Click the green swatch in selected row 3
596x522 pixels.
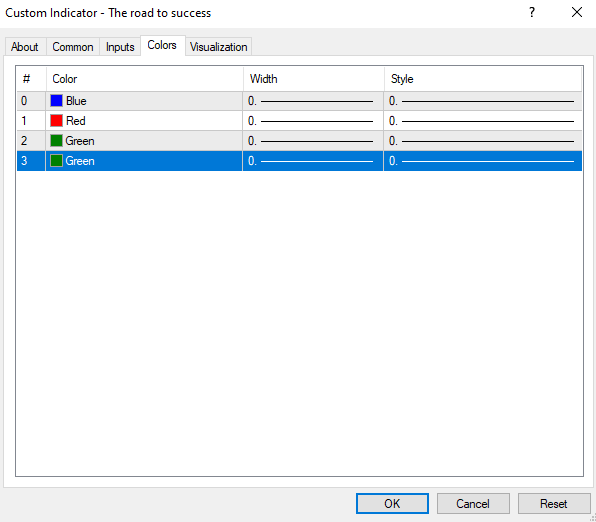(x=56, y=161)
